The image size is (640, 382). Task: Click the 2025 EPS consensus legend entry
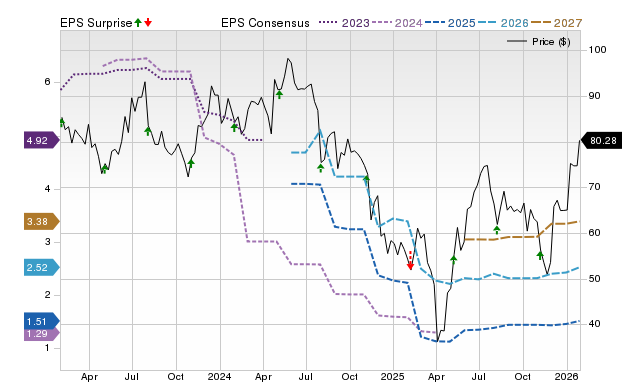450,23
